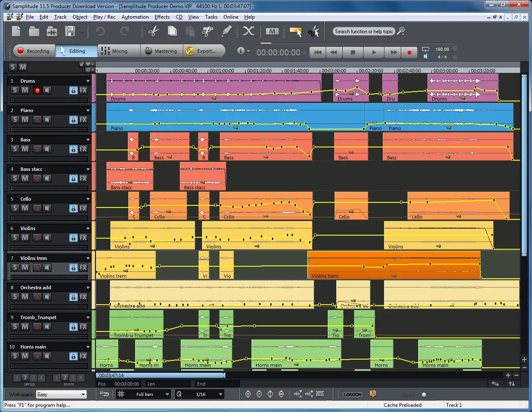Open the Object menu
Viewport: 532px width, 412px height.
click(x=80, y=17)
